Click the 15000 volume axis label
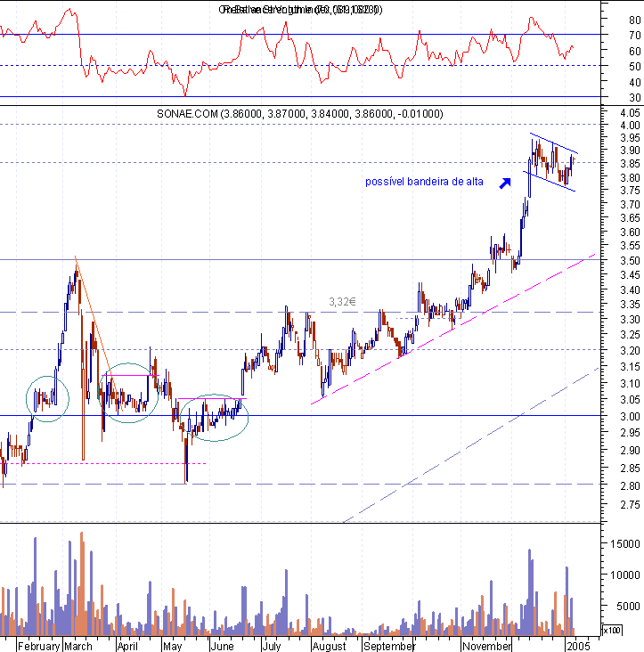The height and width of the screenshot is (652, 644). [629, 542]
